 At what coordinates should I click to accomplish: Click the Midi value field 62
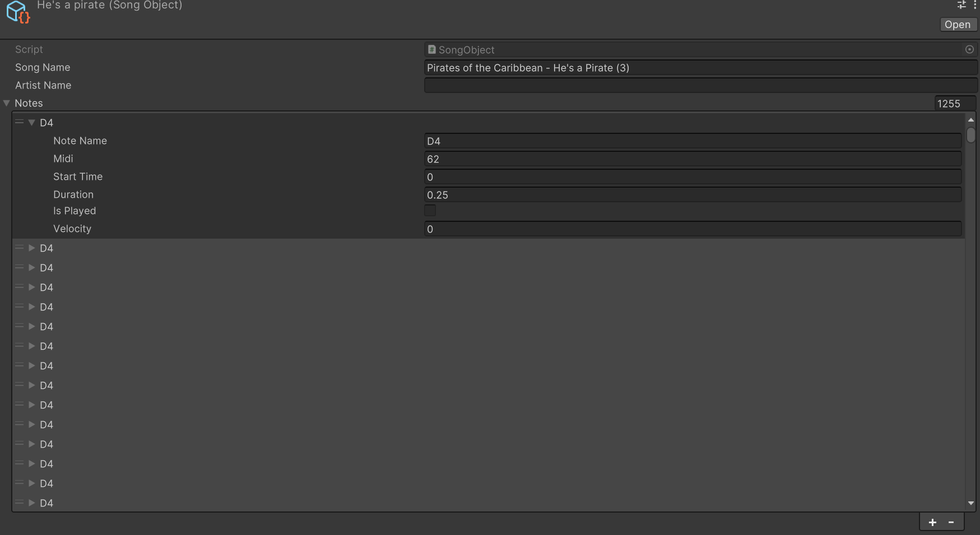pos(693,159)
